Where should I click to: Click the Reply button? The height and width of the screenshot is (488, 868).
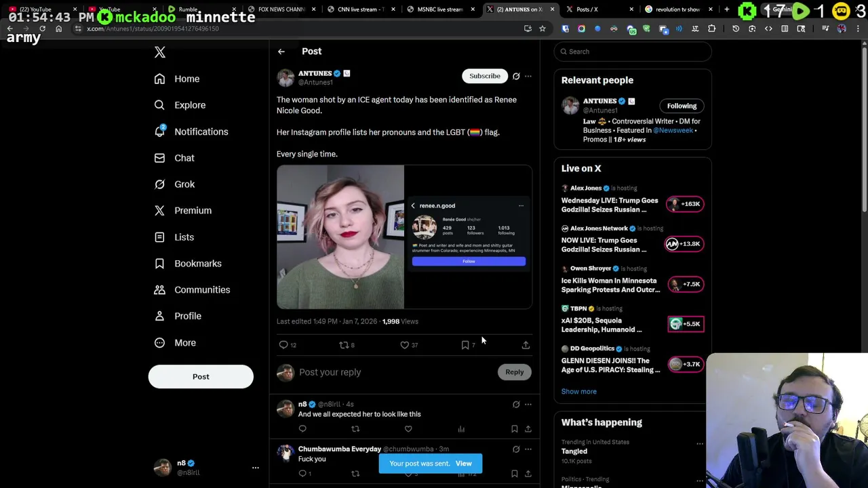[515, 372]
